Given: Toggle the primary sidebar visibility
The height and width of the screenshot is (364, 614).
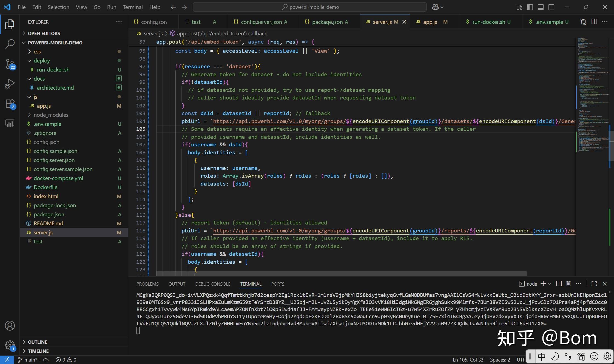Looking at the screenshot, I should (530, 7).
